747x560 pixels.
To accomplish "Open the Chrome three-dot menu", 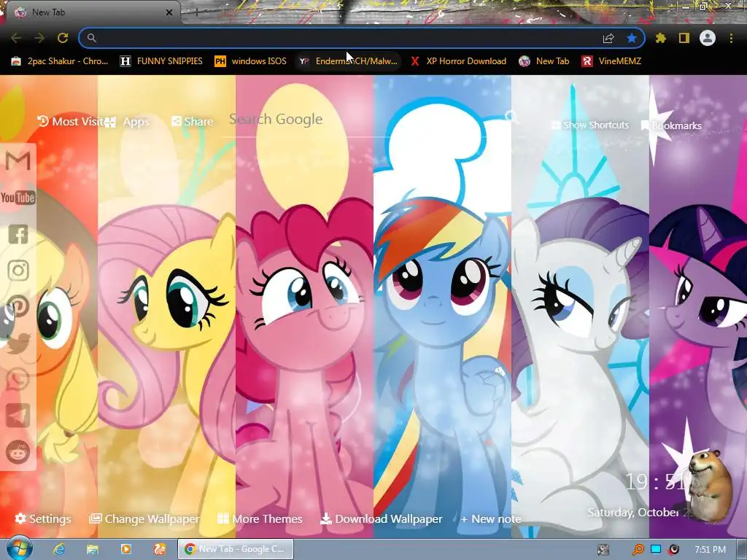I will coord(731,38).
